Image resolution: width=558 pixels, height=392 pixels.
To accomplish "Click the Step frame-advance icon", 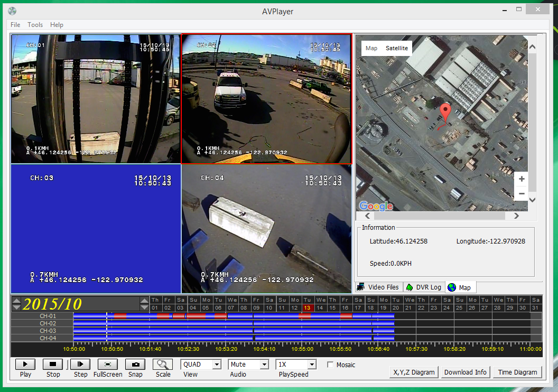I will pyautogui.click(x=80, y=364).
